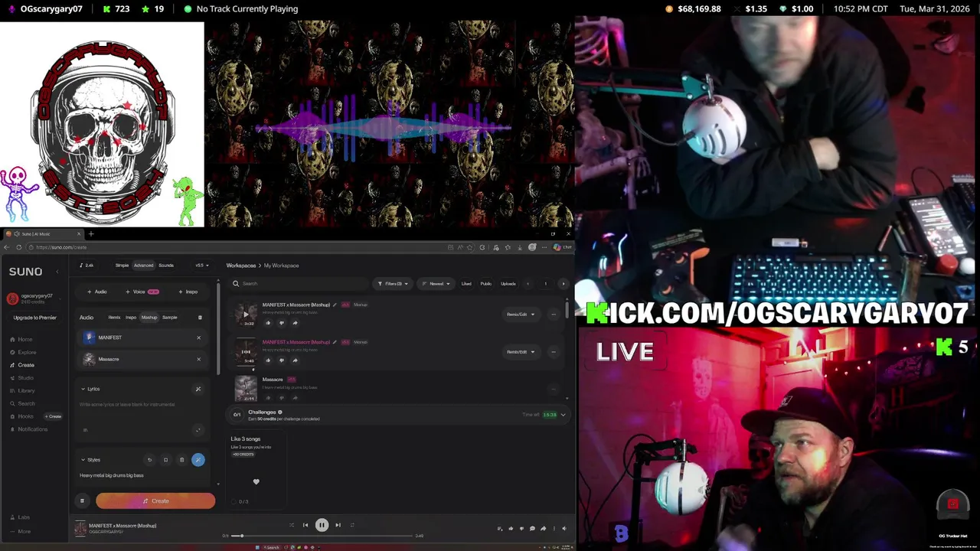Switch to Simple creation mode

pyautogui.click(x=122, y=266)
